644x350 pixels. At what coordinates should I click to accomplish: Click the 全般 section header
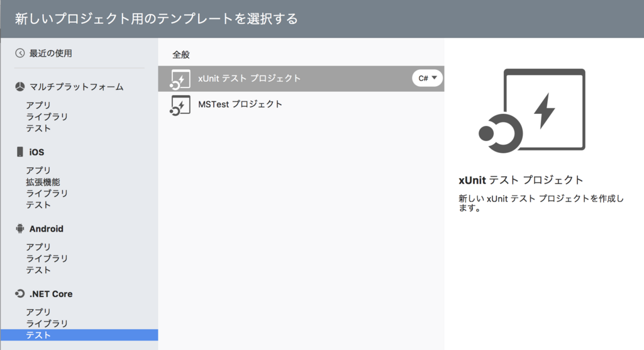click(x=181, y=55)
